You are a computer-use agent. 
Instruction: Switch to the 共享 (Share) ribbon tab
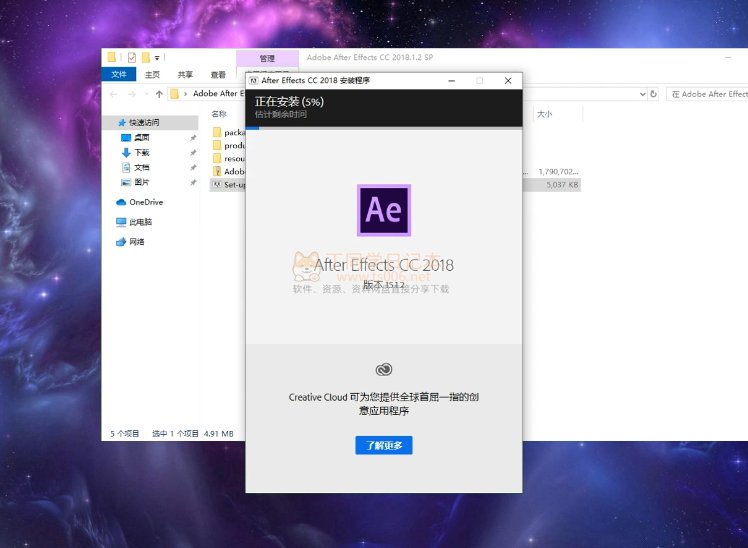coord(185,74)
